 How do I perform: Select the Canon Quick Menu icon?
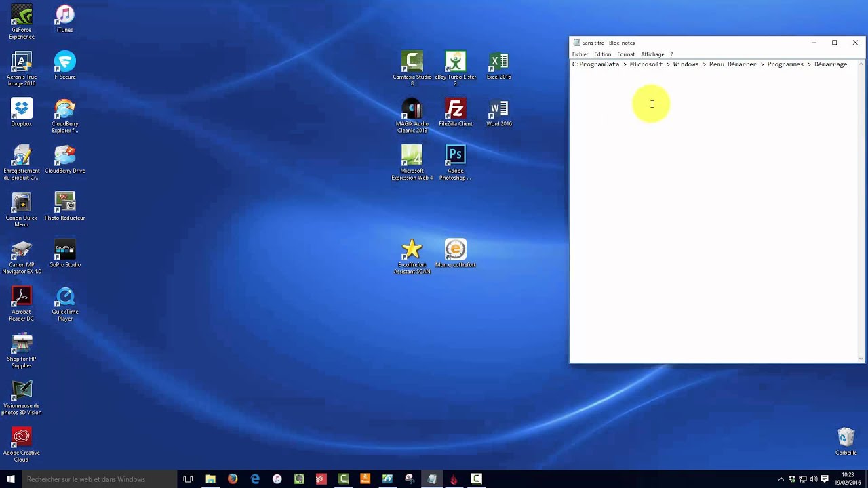click(x=22, y=210)
